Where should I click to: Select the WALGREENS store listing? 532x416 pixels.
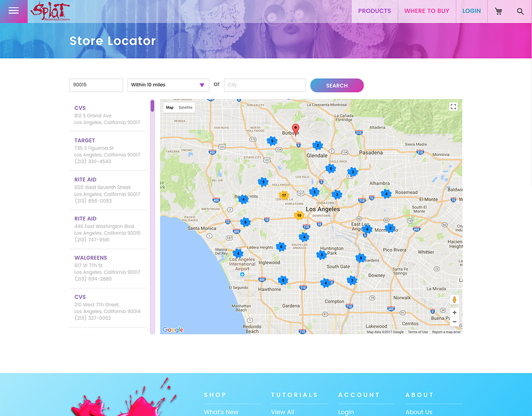pos(108,268)
